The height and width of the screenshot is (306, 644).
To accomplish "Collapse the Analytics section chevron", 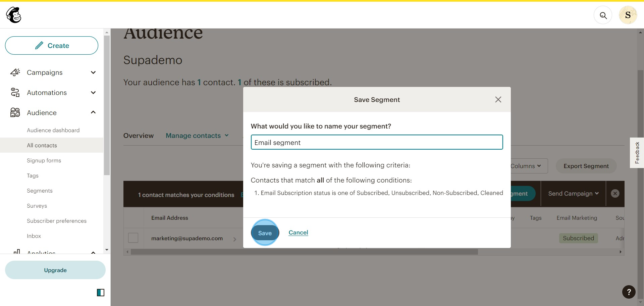I will 93,252.
